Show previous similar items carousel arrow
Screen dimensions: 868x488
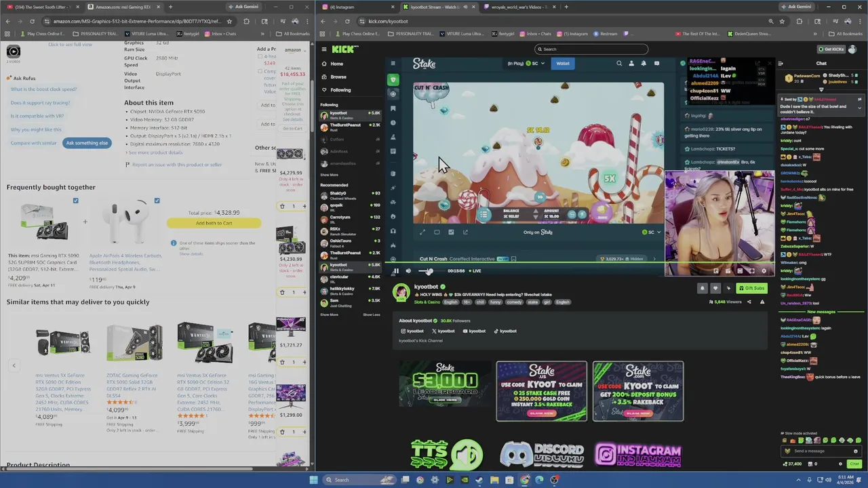[x=14, y=365]
